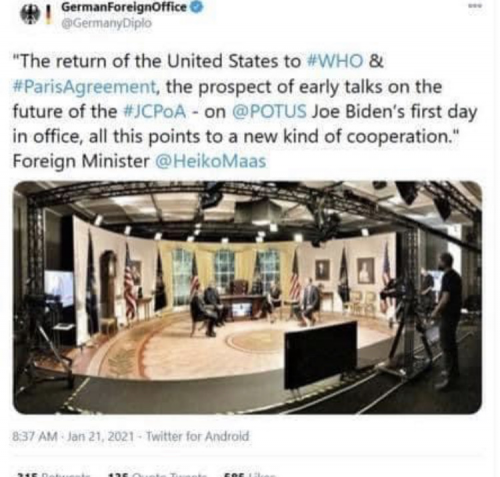Image resolution: width=500 pixels, height=477 pixels.
Task: Click the German eagle profile avatar
Action: [x=30, y=15]
